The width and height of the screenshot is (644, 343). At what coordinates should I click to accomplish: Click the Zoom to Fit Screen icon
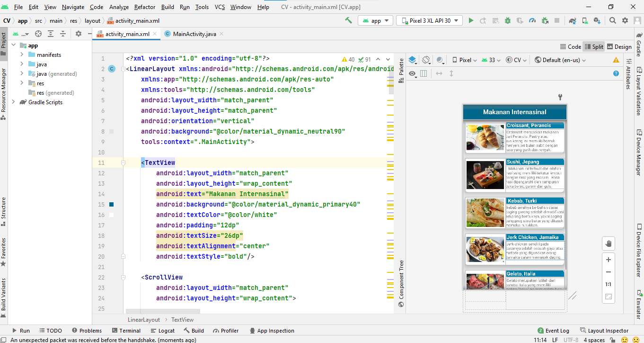point(609,297)
